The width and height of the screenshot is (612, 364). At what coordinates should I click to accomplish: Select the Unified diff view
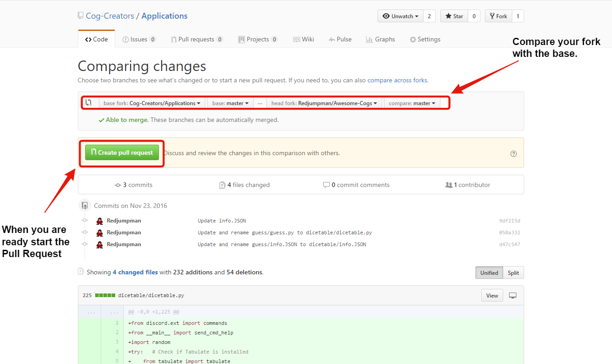[x=489, y=273]
